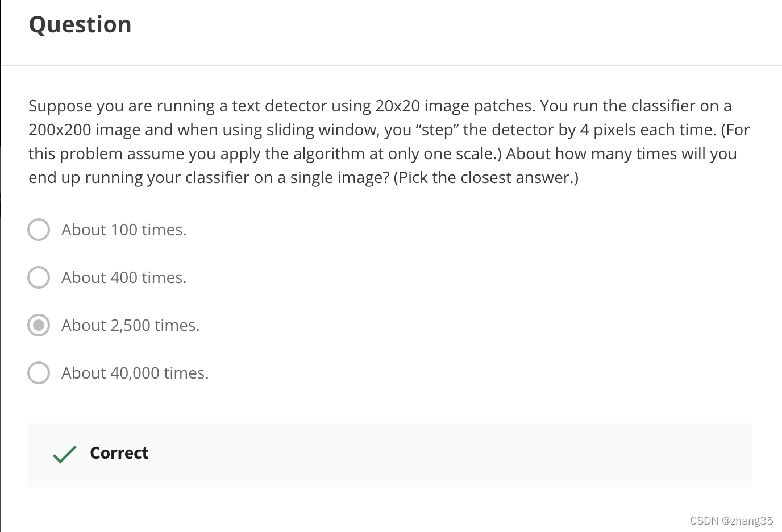Image resolution: width=782 pixels, height=532 pixels.
Task: Select the "About 100 times" radio button
Action: [x=39, y=230]
